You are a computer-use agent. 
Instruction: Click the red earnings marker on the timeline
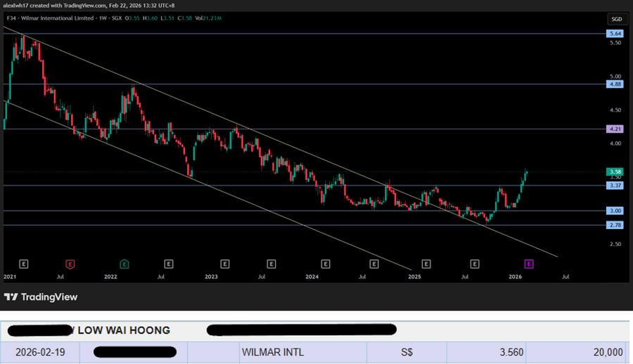click(70, 264)
